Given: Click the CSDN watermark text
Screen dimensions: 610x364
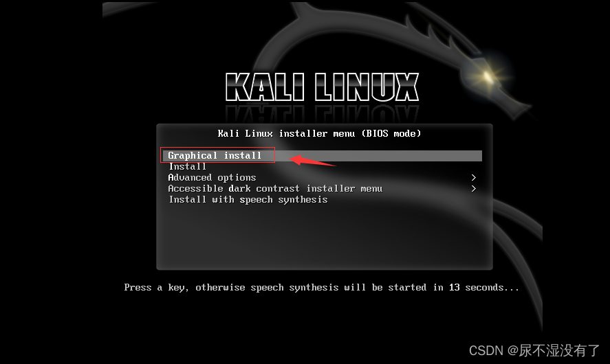Looking at the screenshot, I should (x=534, y=350).
